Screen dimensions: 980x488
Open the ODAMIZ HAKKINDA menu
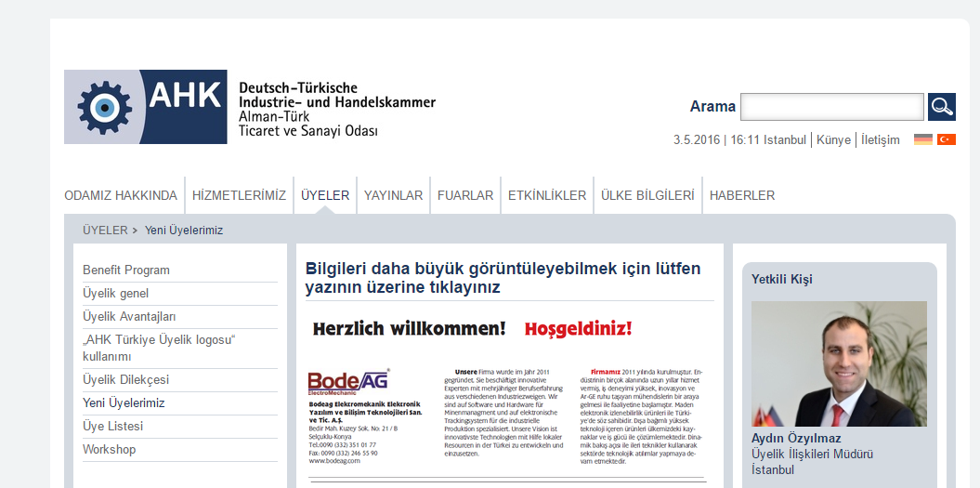tap(121, 195)
